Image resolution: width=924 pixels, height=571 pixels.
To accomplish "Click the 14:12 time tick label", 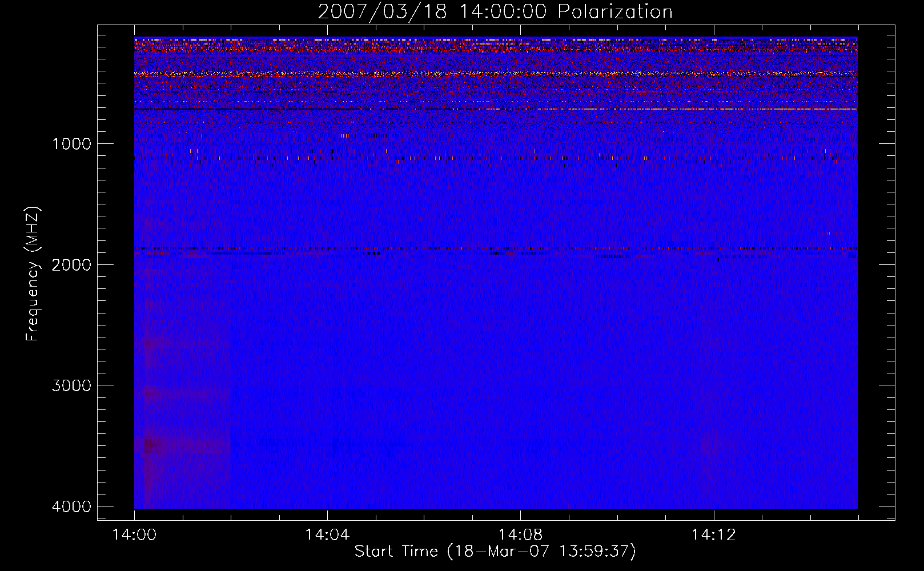I will click(x=713, y=535).
